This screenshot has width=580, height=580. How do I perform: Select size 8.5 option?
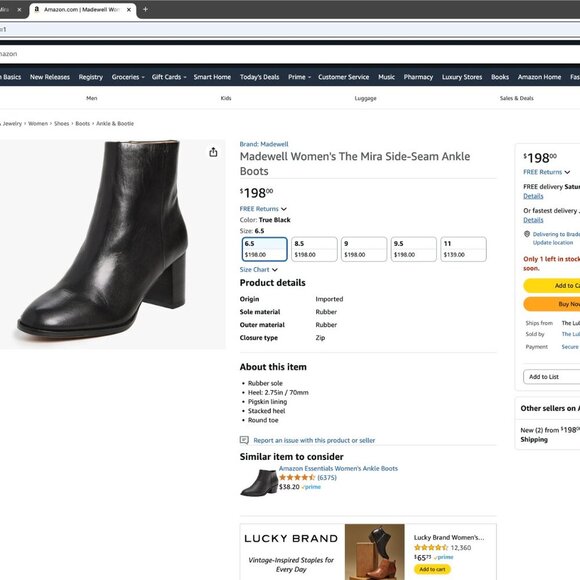(314, 249)
